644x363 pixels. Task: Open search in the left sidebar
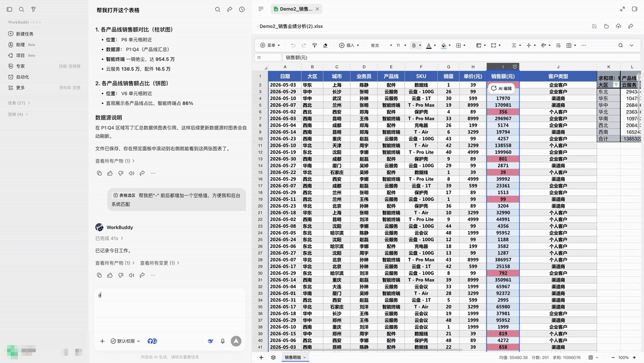tap(21, 9)
